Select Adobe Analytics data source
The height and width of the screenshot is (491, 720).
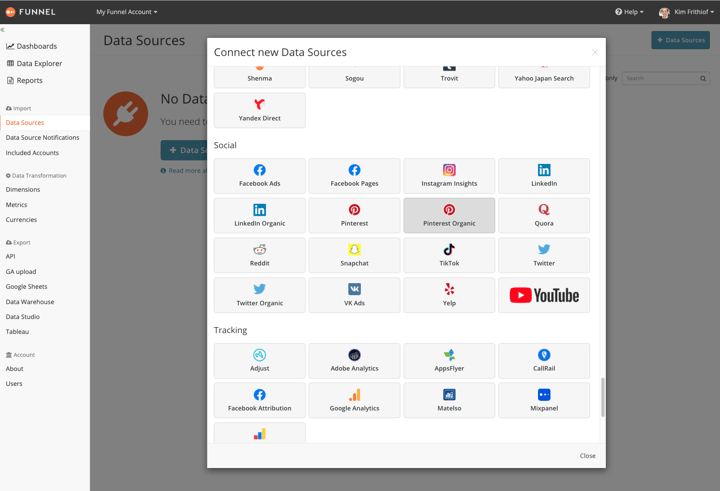tap(354, 361)
